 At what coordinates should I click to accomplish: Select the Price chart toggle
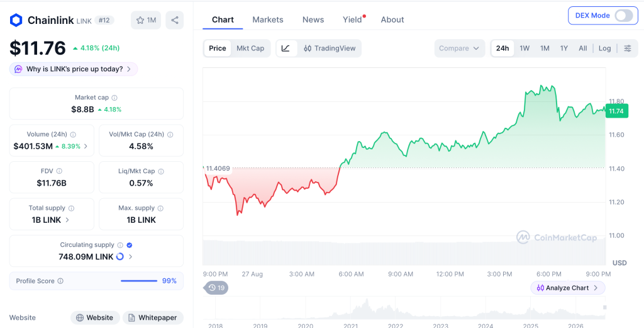point(217,48)
